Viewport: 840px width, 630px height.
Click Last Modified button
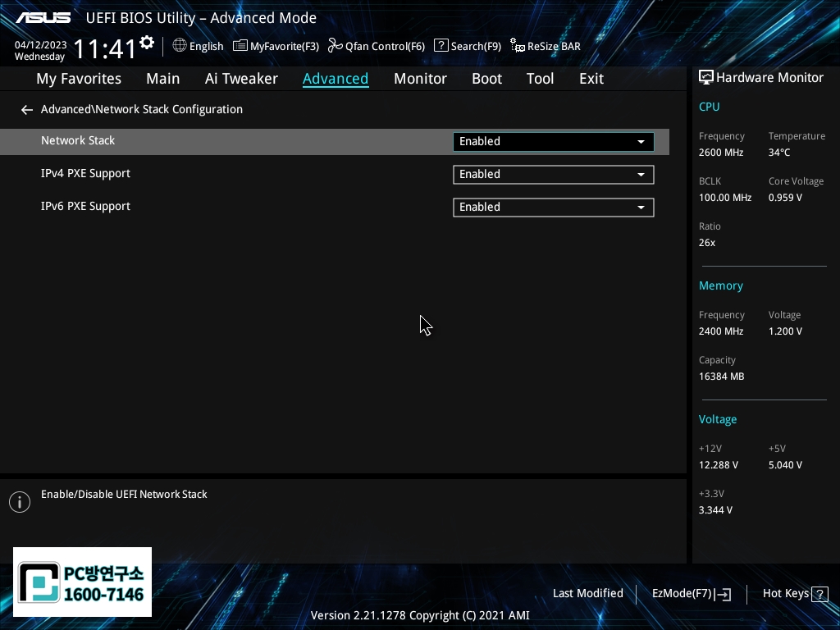pyautogui.click(x=587, y=594)
